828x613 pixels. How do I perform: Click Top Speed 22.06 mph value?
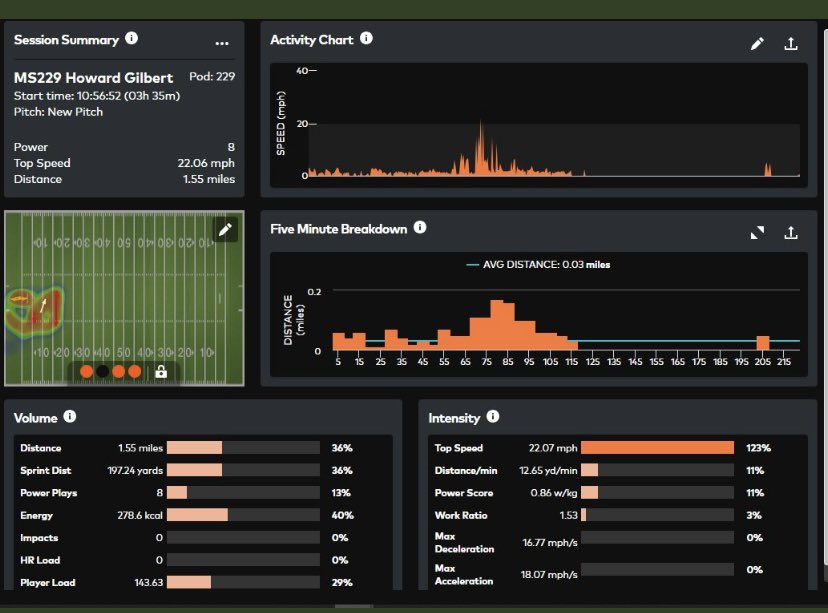206,163
